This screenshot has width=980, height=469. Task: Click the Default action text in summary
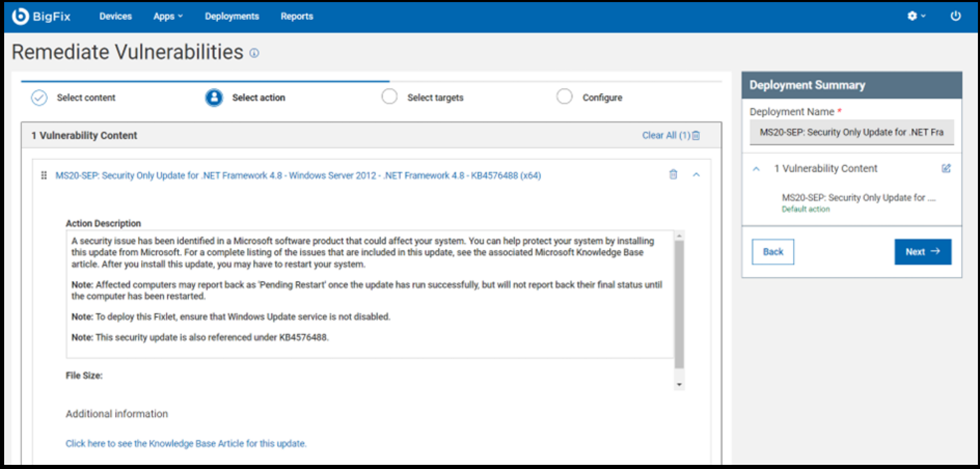806,209
